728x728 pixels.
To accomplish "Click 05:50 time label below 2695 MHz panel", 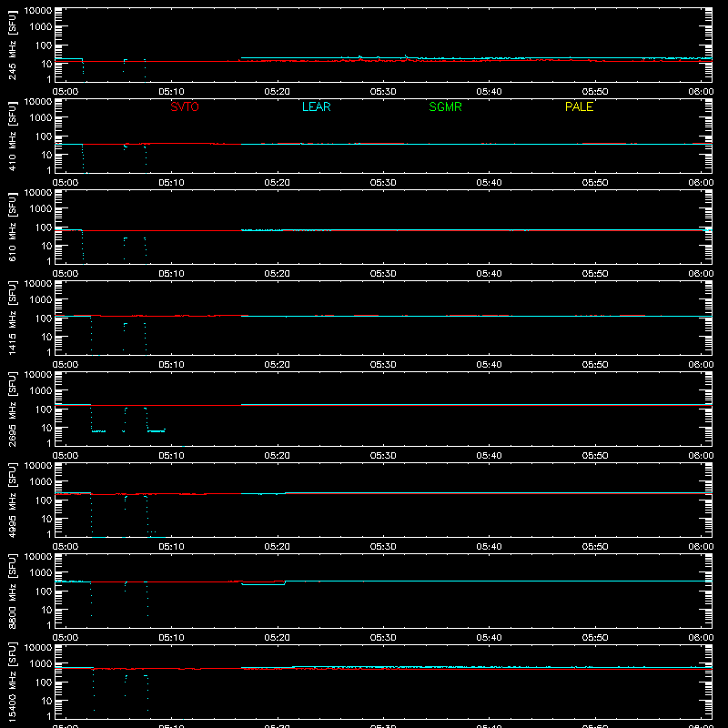I will pyautogui.click(x=595, y=456).
